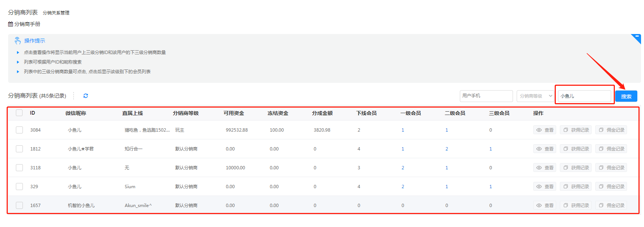This screenshot has width=644, height=227.
Task: Click 查看 for row 3118
Action: tap(545, 167)
